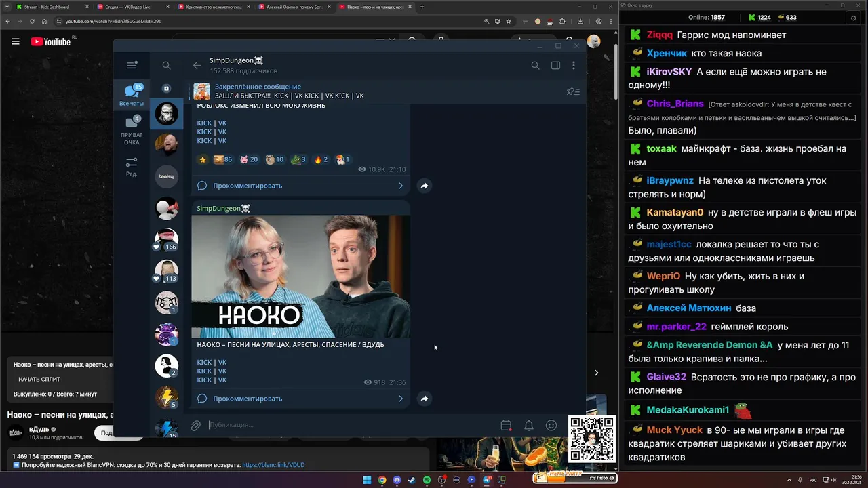The height and width of the screenshot is (488, 868).
Task: Select the ПРИВАТОЧКА folder
Action: (x=132, y=130)
